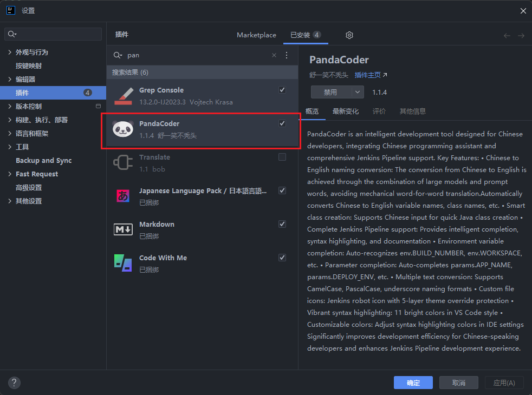Expand the Fast Request settings section
This screenshot has height=395, width=532.
point(10,174)
